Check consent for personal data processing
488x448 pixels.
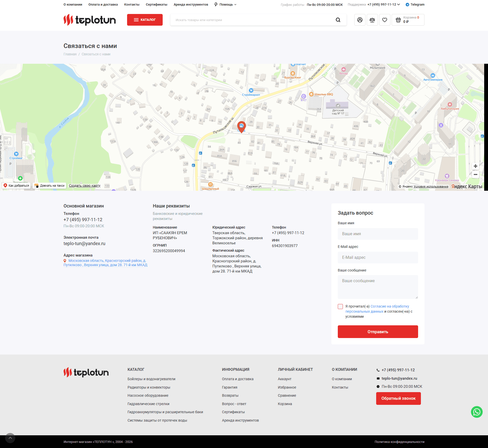[340, 306]
